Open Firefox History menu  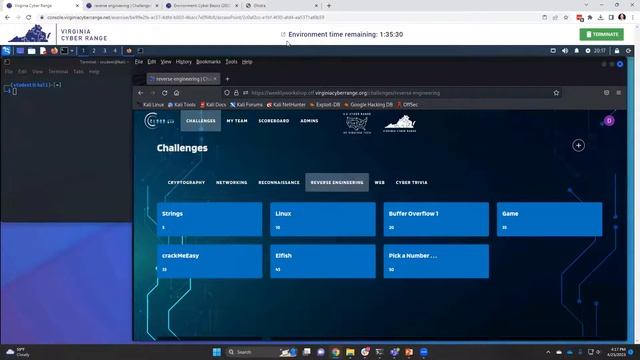point(184,62)
